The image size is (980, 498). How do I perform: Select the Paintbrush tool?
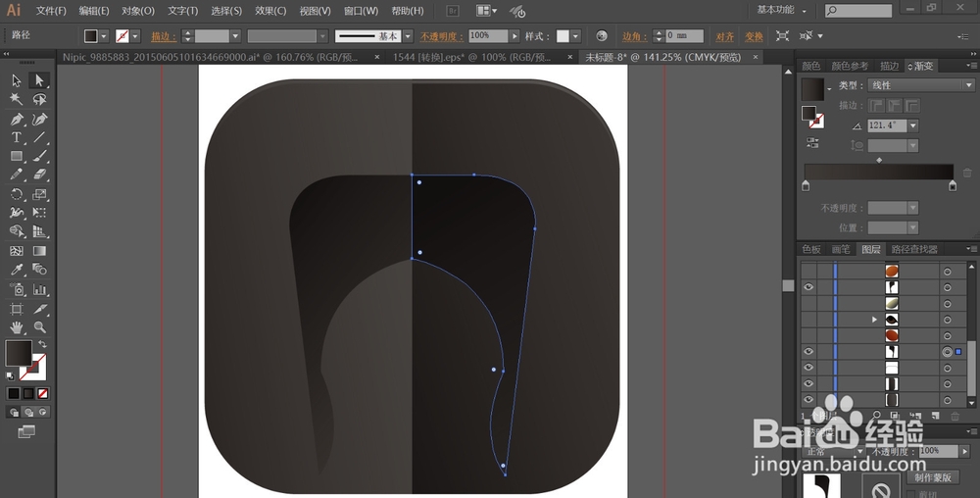[x=39, y=156]
